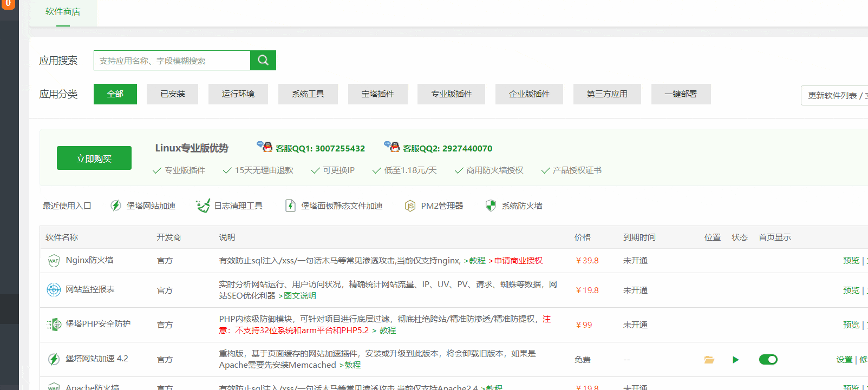Viewport: 868px width, 390px height.
Task: Click 预览 in Nginx防火墙 row
Action: [x=851, y=261]
